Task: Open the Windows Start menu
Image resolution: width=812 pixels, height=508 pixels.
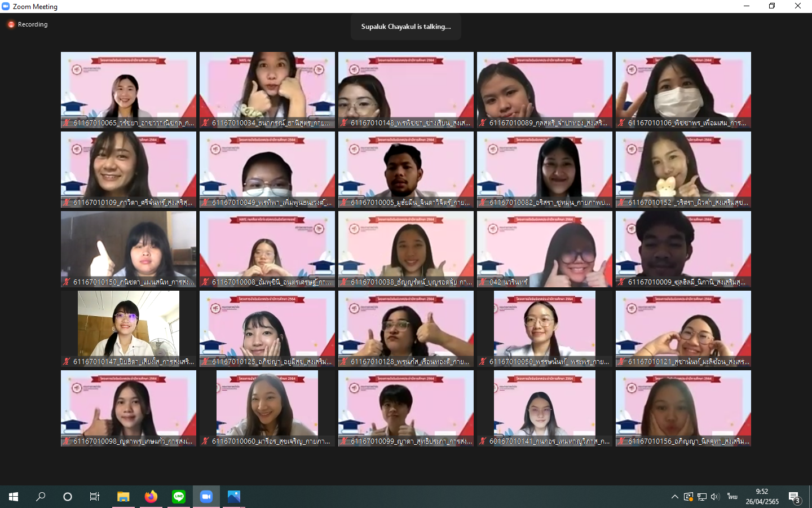Action: pos(14,497)
